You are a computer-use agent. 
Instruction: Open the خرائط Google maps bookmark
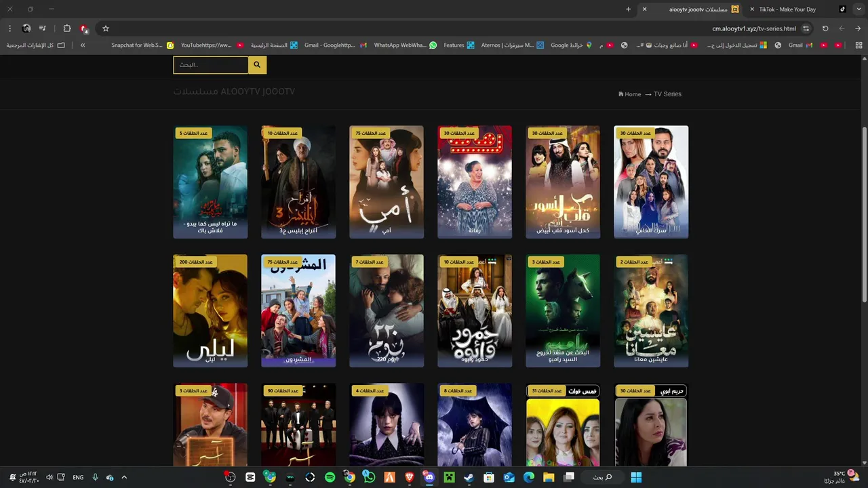tap(572, 45)
